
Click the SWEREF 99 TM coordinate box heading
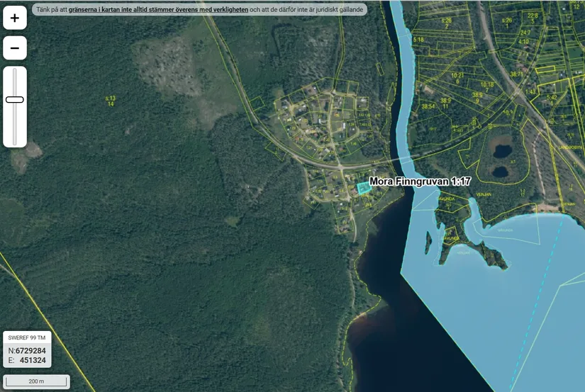click(x=27, y=338)
